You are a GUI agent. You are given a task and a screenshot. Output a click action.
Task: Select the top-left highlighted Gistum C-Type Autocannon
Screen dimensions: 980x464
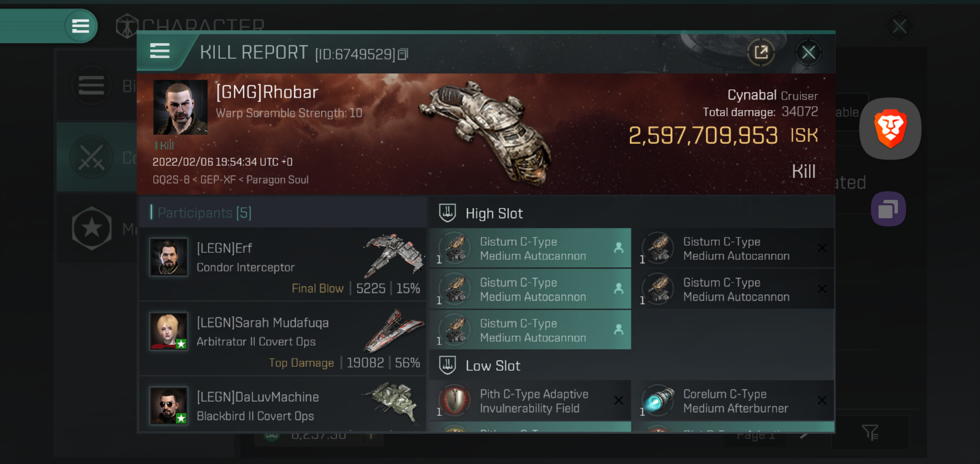(x=530, y=248)
